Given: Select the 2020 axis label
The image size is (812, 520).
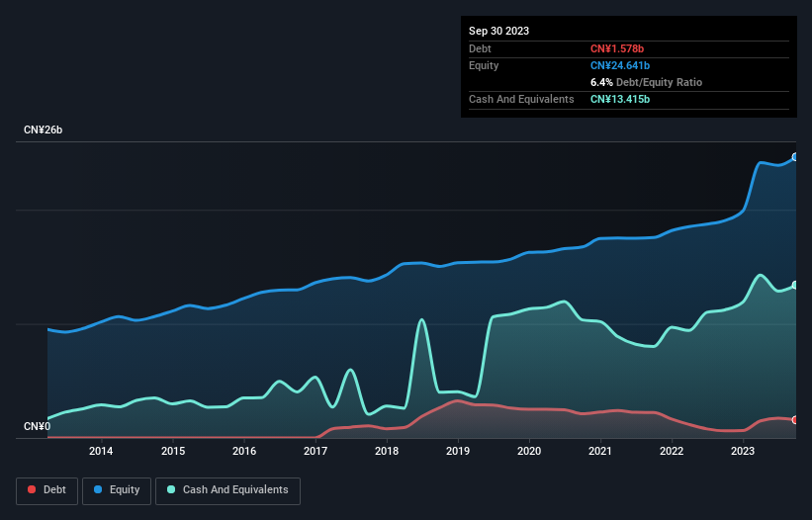Looking at the screenshot, I should [x=529, y=451].
